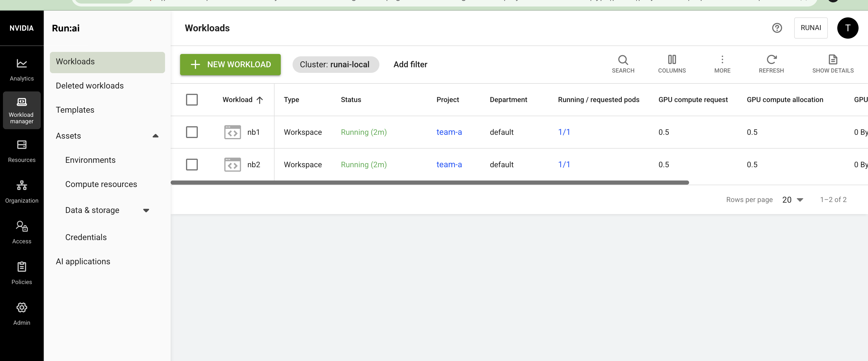868x361 pixels.
Task: Open the Cluster: runai-local filter chip
Action: pos(336,64)
